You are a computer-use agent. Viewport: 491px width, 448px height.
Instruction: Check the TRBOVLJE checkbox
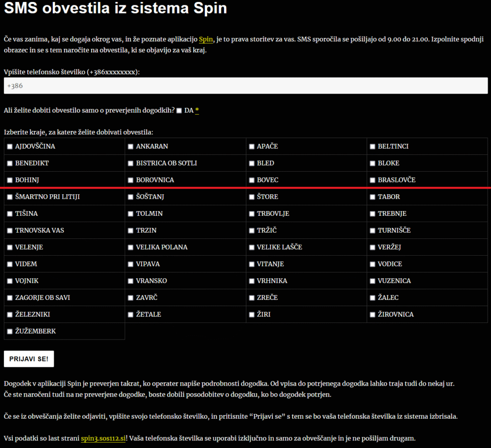(252, 214)
